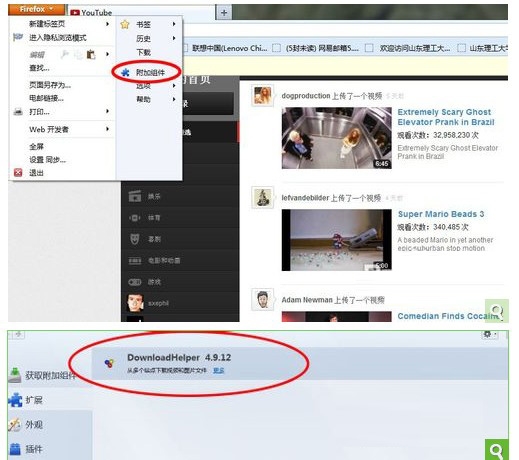Viewport: 519px width, 460px height.
Task: Click 更多 link under DownloadHelper
Action: point(219,370)
